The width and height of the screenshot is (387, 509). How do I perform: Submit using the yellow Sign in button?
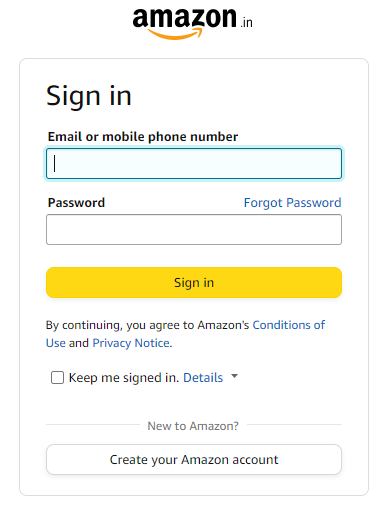pyautogui.click(x=194, y=282)
